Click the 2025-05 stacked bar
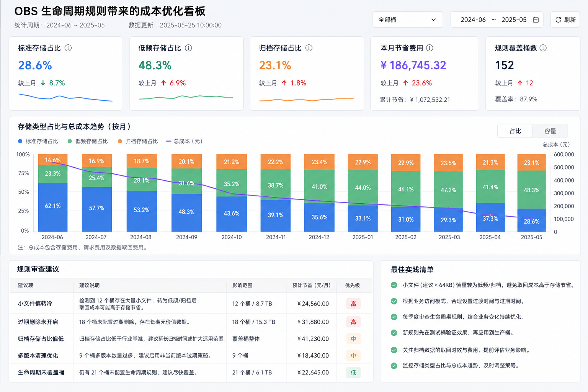 tap(531, 193)
